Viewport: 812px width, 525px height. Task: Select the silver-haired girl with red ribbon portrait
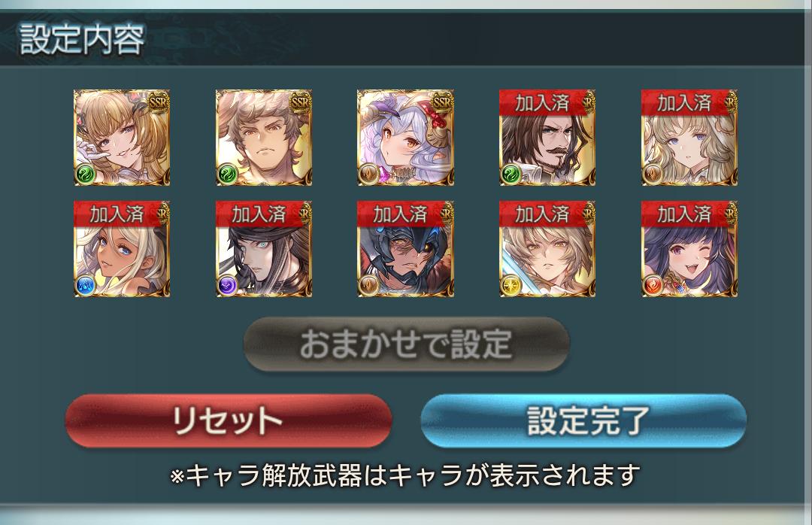pyautogui.click(x=405, y=138)
